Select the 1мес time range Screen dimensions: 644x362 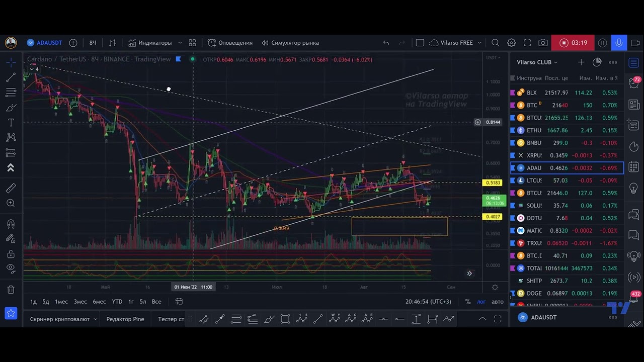click(61, 302)
